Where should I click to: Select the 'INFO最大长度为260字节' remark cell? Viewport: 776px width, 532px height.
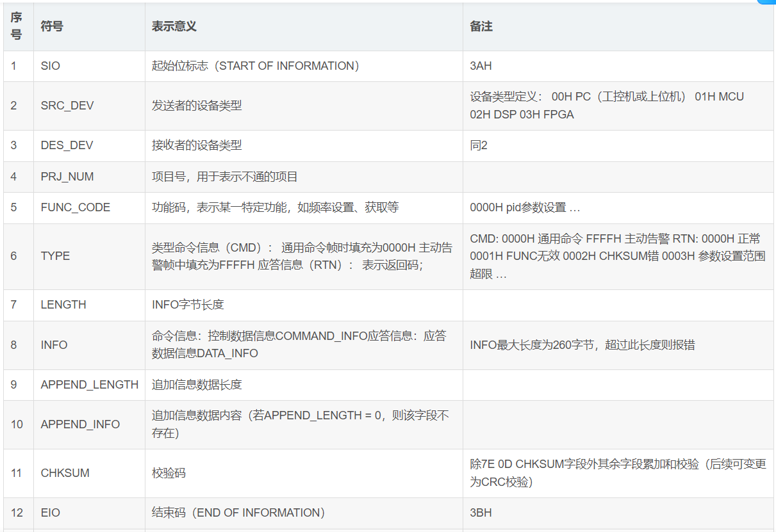click(582, 344)
